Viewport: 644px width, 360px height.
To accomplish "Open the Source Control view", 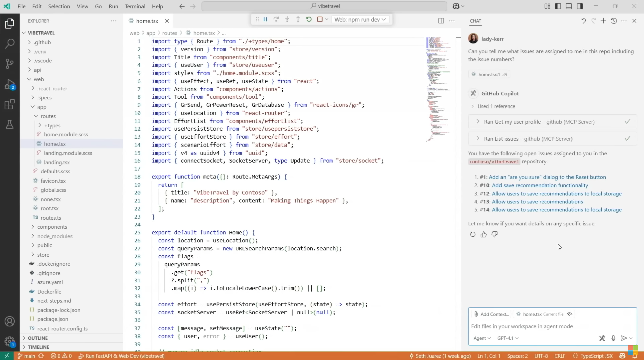I will [10, 64].
